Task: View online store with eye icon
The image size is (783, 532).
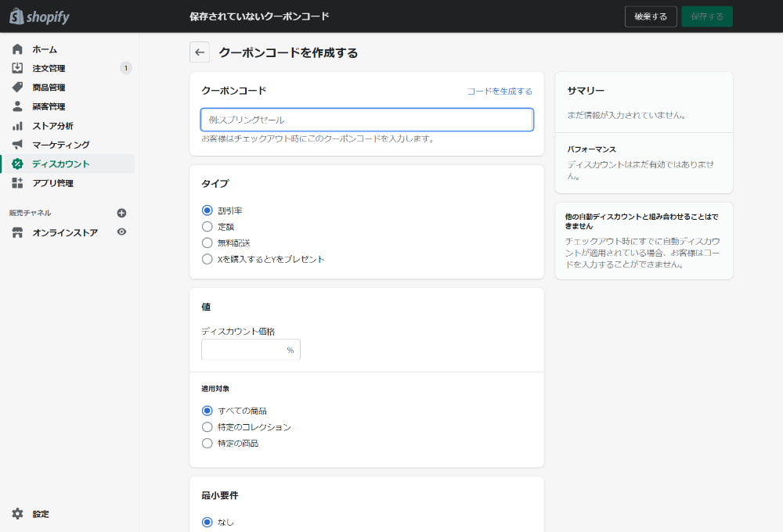Action: tap(121, 232)
